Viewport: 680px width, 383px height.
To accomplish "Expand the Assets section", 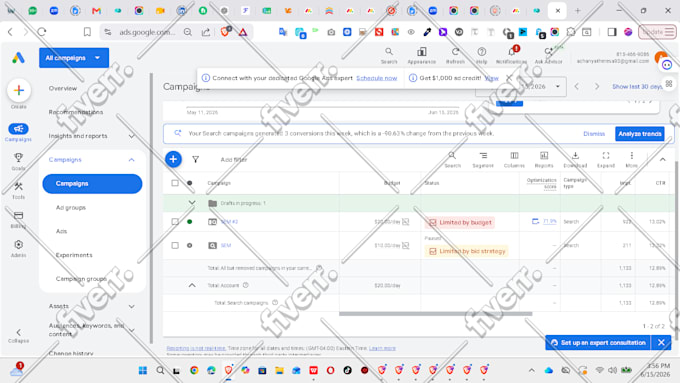I will [x=131, y=307].
